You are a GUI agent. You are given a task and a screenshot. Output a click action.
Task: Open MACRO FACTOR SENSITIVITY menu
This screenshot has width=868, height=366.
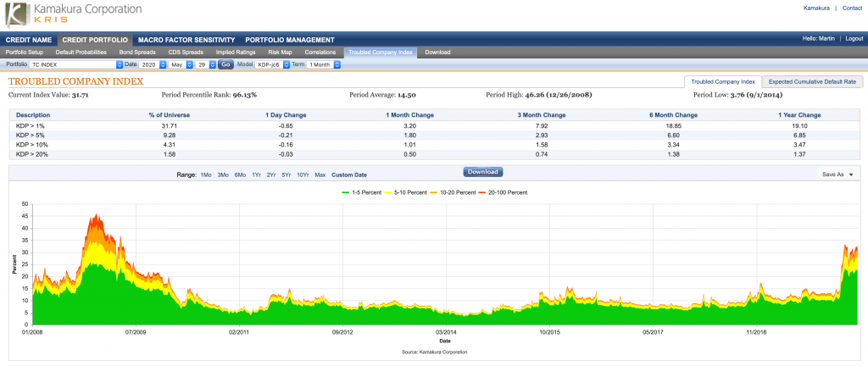click(x=186, y=40)
